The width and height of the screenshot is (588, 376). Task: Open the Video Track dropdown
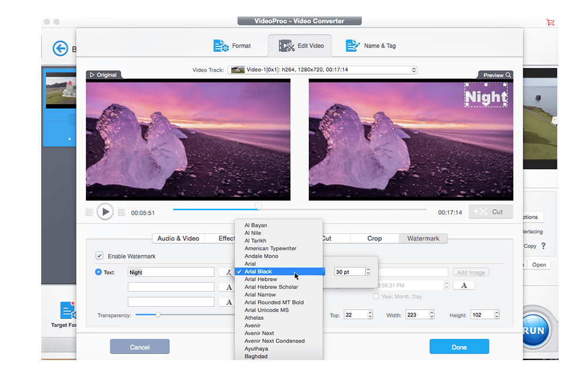click(x=322, y=70)
